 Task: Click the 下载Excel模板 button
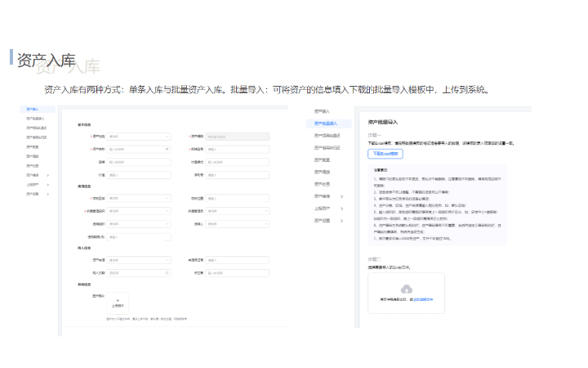(x=385, y=154)
